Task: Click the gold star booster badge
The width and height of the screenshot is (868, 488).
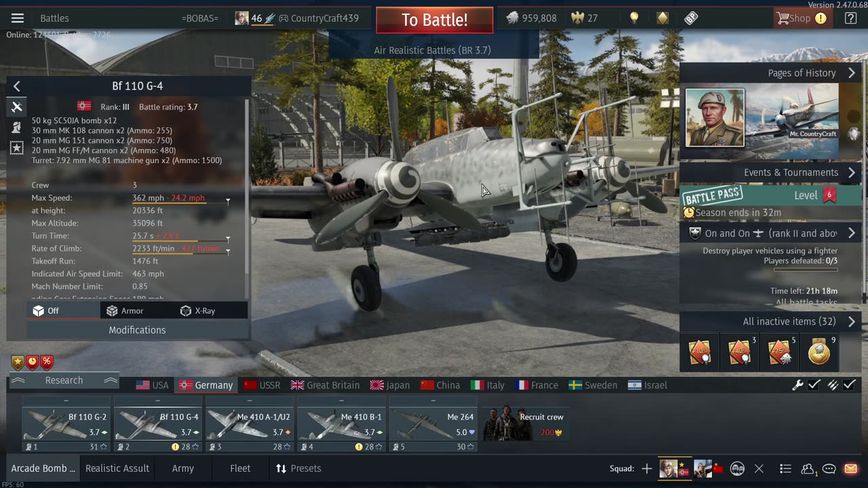Action: [18, 362]
